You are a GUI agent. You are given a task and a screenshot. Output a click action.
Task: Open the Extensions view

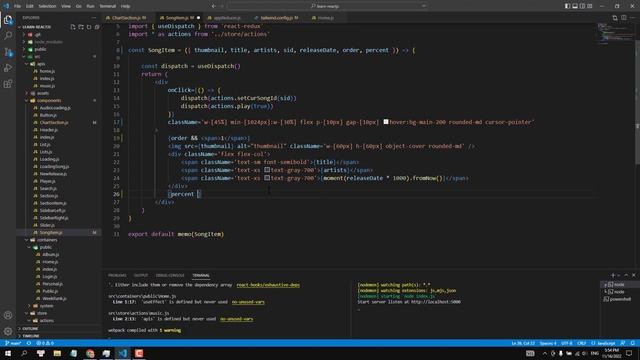click(8, 84)
